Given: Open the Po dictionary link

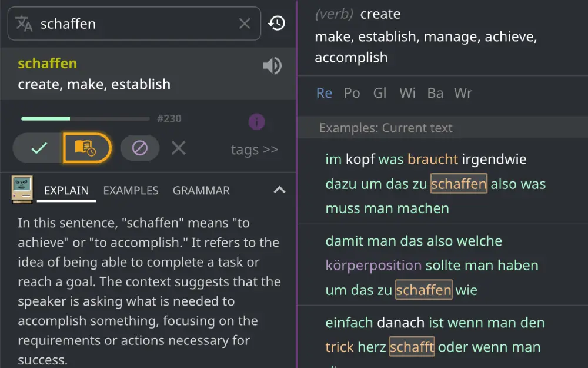Looking at the screenshot, I should (352, 93).
